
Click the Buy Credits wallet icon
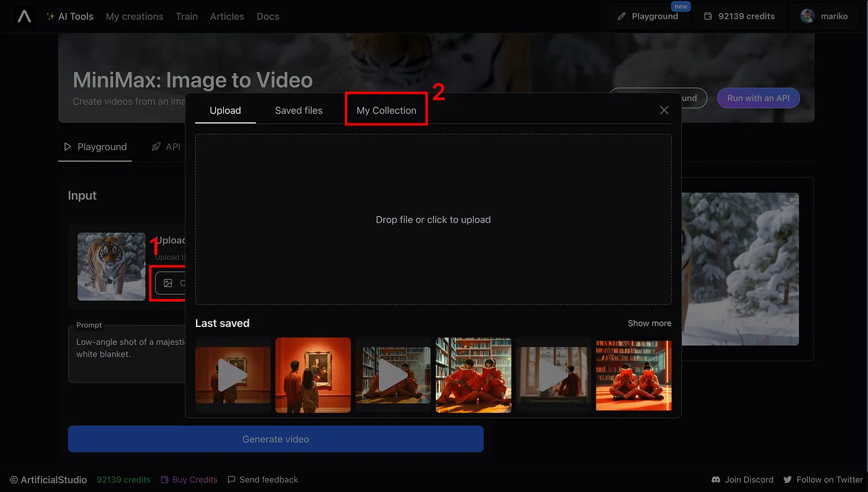click(165, 480)
